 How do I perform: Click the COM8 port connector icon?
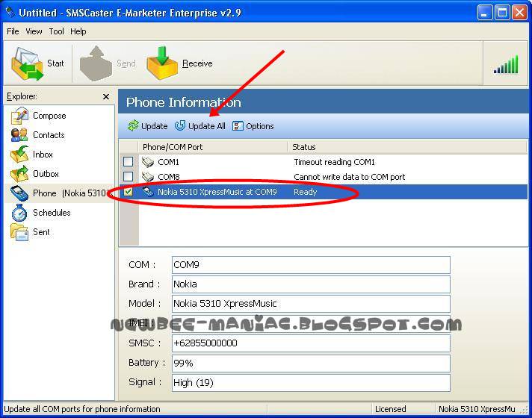148,177
